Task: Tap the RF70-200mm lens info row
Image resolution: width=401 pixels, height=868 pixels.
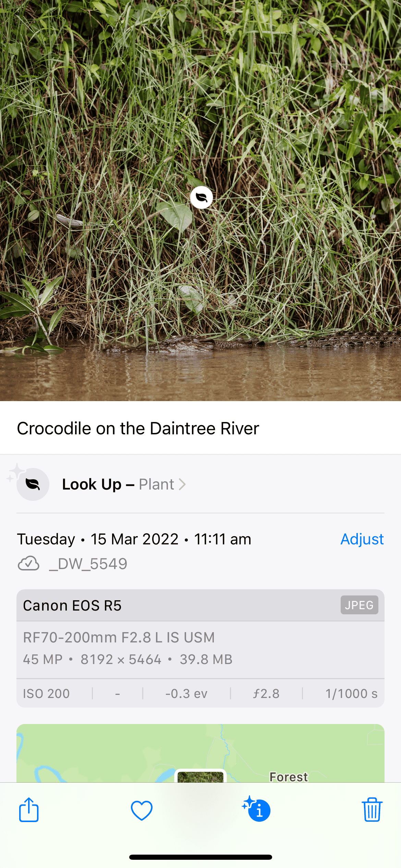Action: tap(119, 638)
